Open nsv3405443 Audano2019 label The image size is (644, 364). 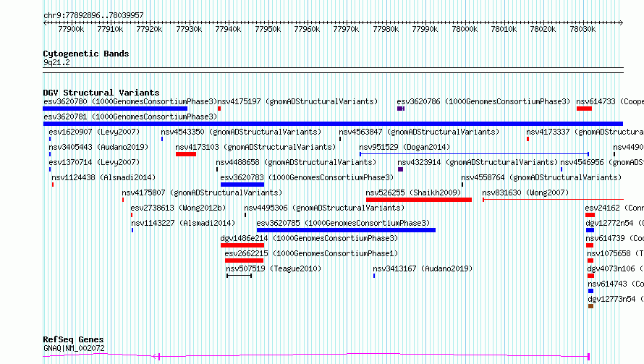[98, 147]
